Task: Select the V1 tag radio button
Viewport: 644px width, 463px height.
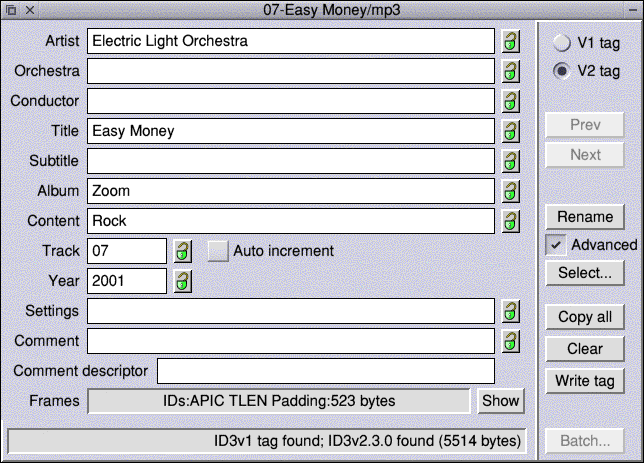Action: click(561, 43)
